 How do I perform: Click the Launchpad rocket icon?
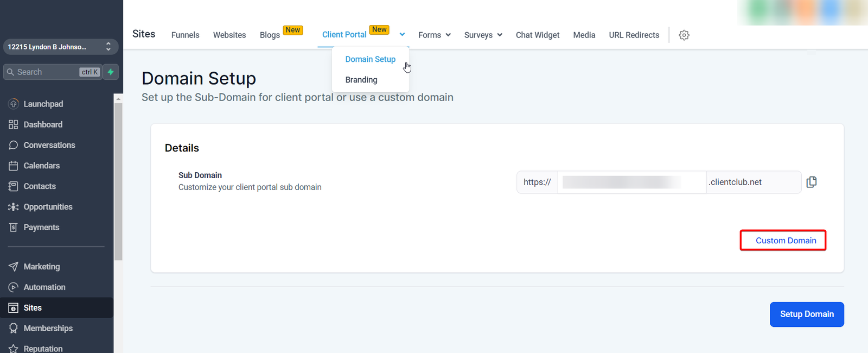(14, 104)
